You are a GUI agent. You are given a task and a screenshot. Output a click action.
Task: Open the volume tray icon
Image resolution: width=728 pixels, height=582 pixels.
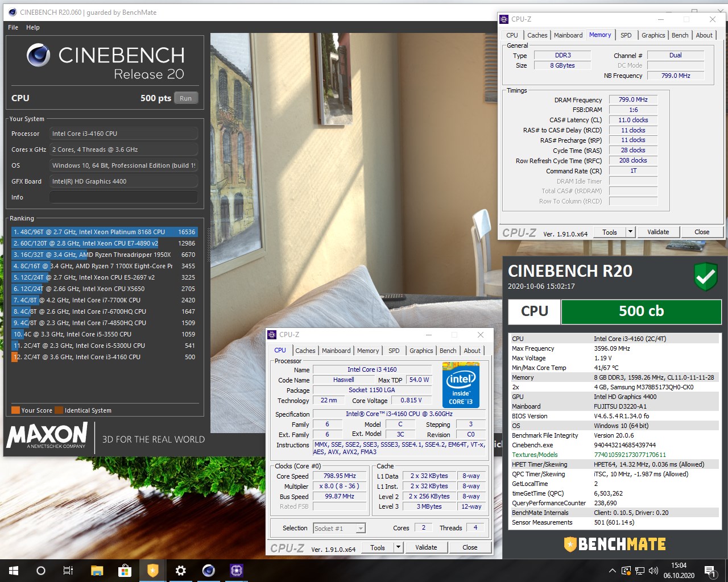tap(653, 571)
